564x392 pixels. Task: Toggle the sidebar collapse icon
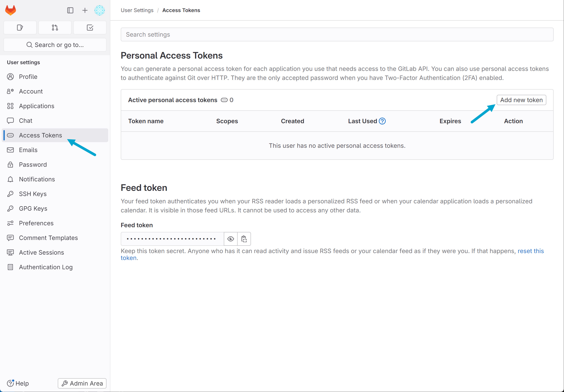tap(70, 10)
